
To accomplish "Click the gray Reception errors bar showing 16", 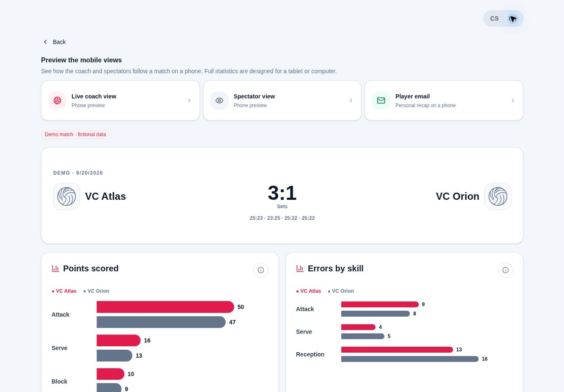I will coord(410,359).
